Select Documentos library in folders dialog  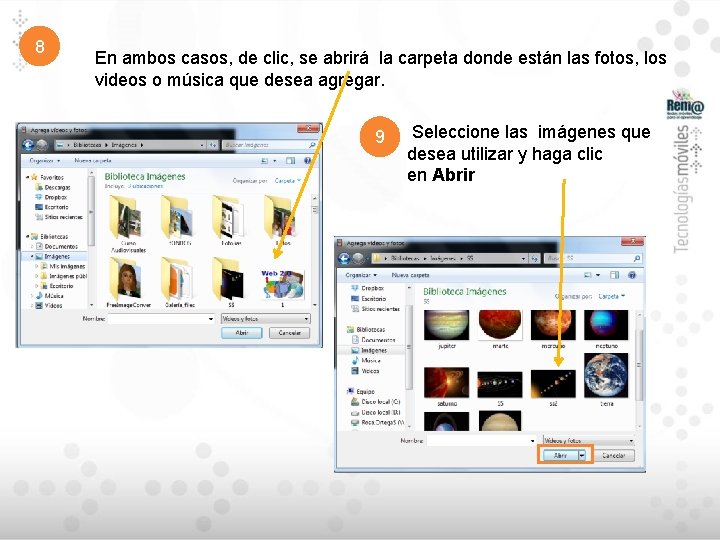tap(56, 247)
